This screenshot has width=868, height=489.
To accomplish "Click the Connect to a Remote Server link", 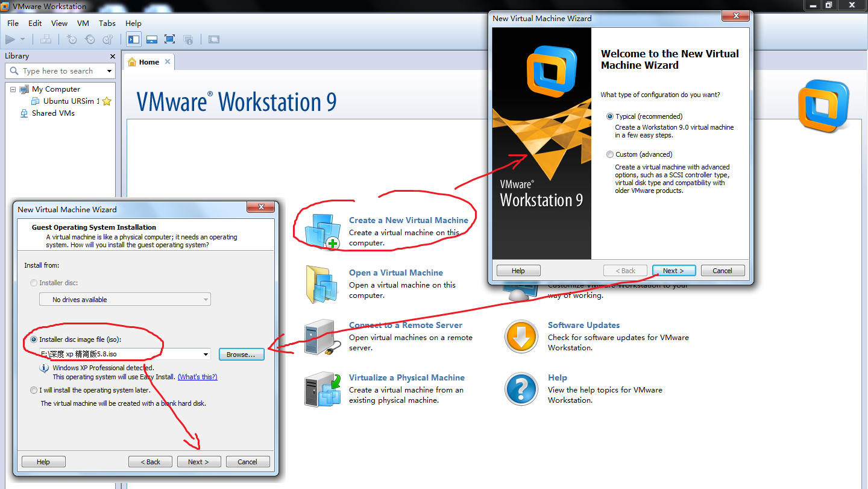I will (x=406, y=325).
